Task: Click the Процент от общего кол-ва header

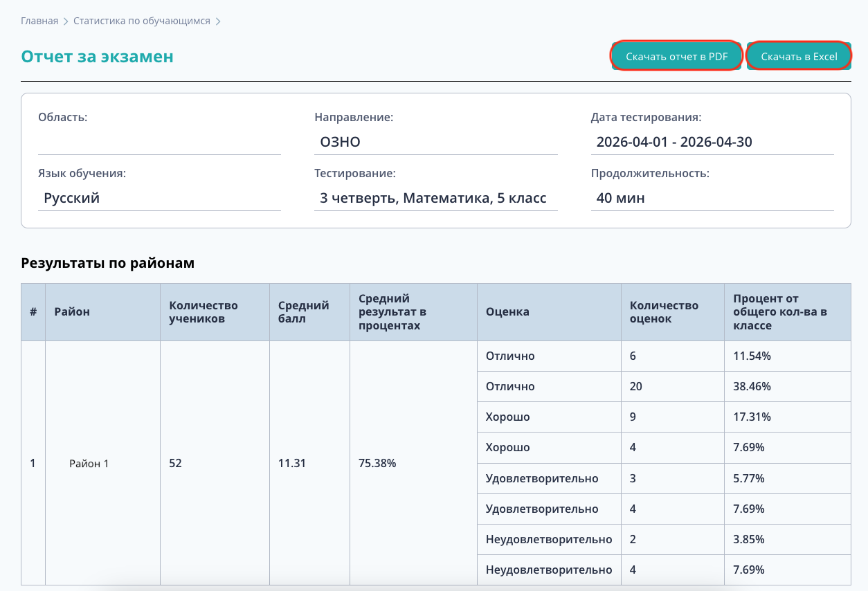Action: pyautogui.click(x=788, y=311)
